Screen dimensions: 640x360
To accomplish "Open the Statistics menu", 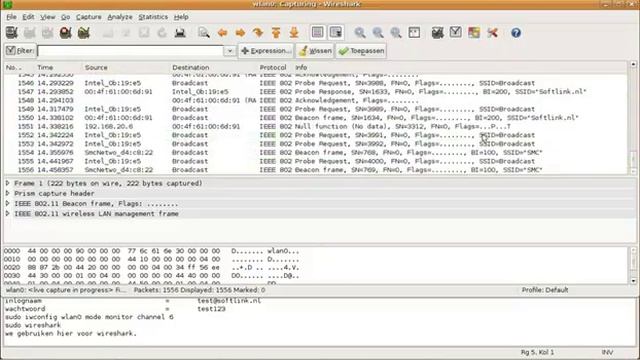I will (153, 17).
